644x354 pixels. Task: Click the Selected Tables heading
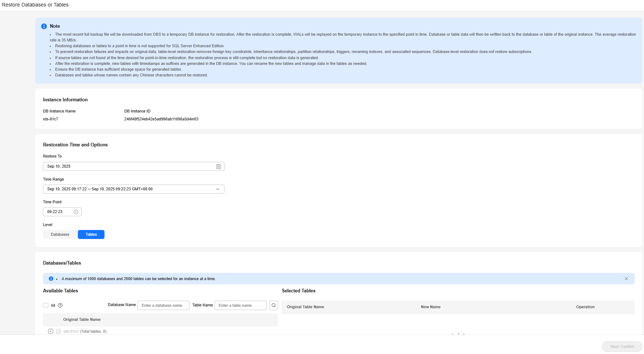(x=299, y=291)
